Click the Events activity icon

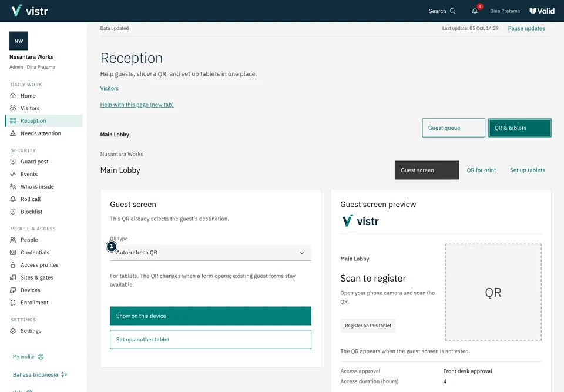pos(13,174)
